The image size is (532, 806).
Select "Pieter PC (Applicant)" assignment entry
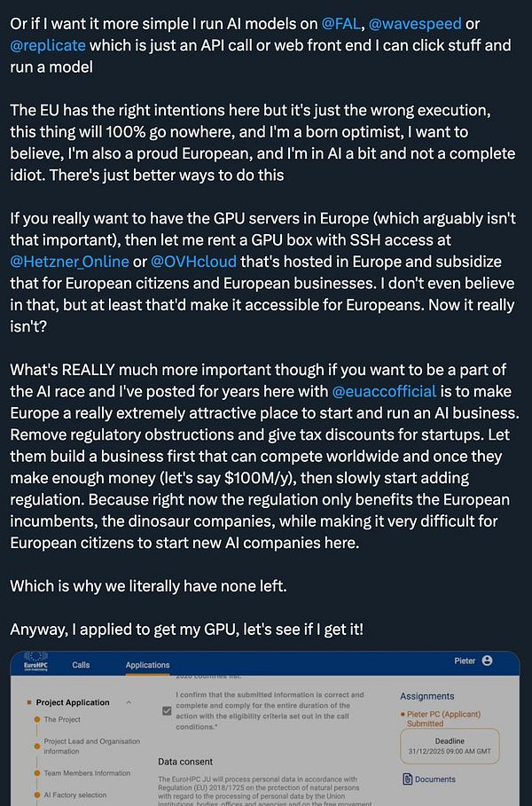(443, 714)
